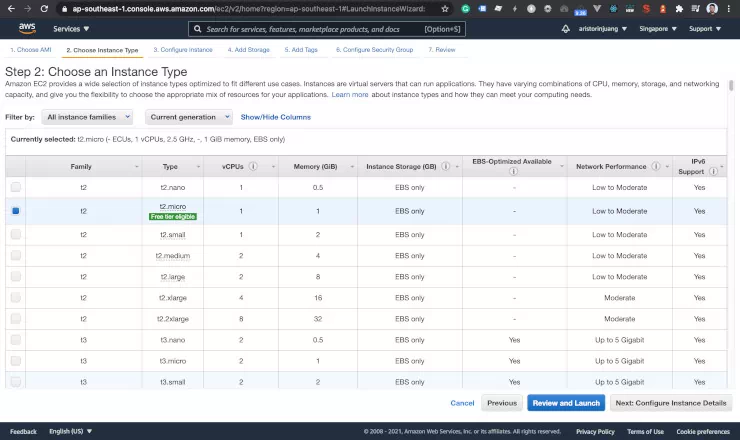
Task: Go to step 4 Add Storage
Action: 248,50
